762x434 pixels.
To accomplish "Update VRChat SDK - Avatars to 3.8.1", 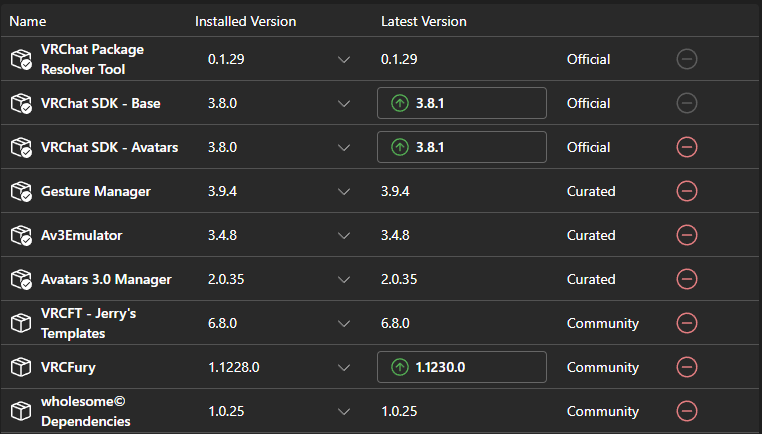I will click(461, 147).
